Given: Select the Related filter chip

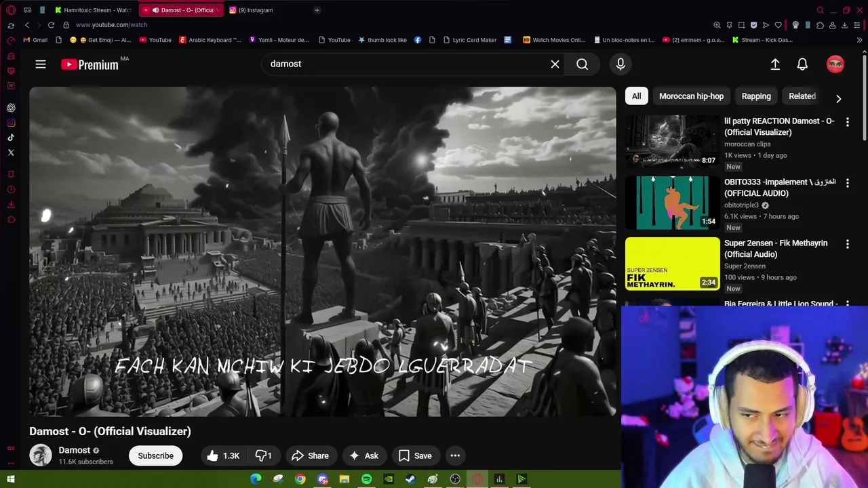Looking at the screenshot, I should click(802, 96).
